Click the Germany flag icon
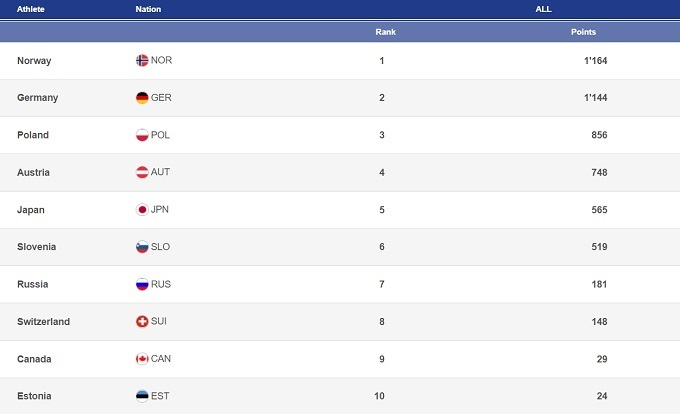This screenshot has height=414, width=680. 142,98
